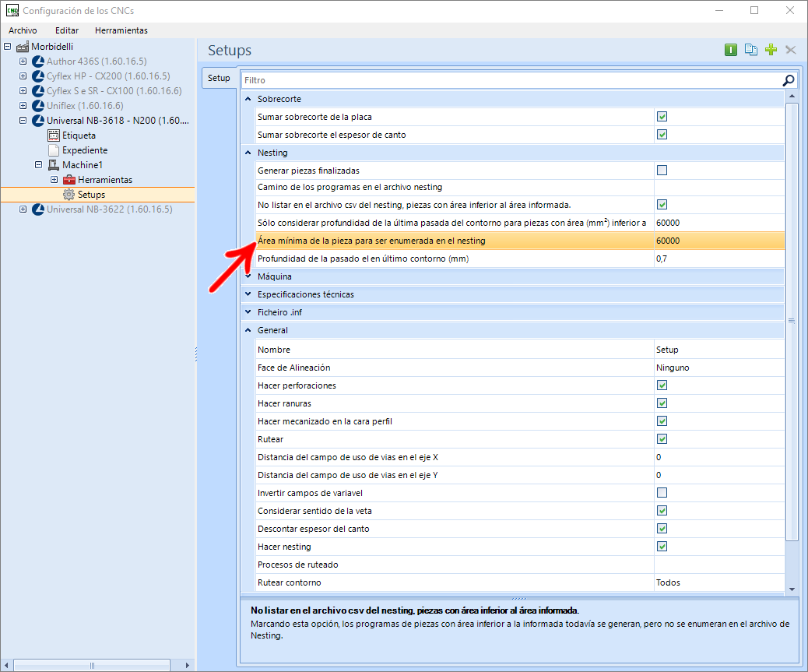The image size is (808, 672).
Task: Expand the Author 436S tree node
Action: pyautogui.click(x=23, y=62)
